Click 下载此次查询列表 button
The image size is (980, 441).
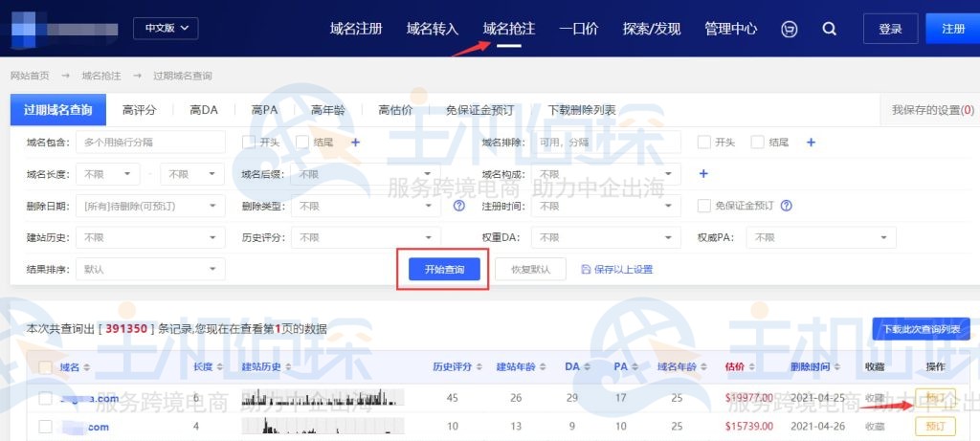tap(922, 329)
